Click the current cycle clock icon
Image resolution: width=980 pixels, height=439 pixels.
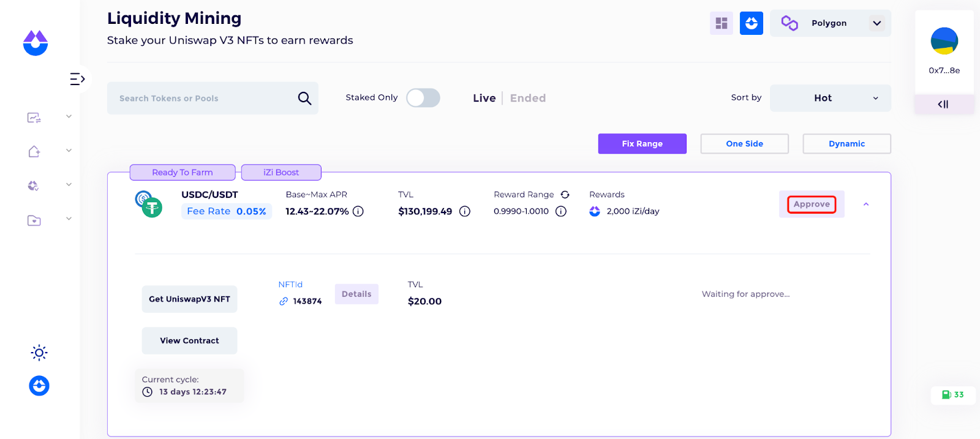tap(147, 392)
